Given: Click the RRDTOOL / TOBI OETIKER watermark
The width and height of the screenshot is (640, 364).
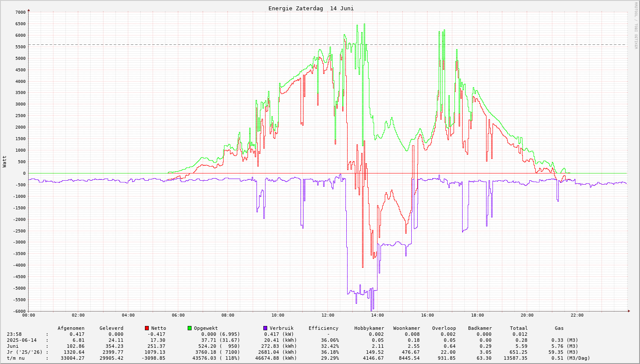Looking at the screenshot, I should point(636,25).
